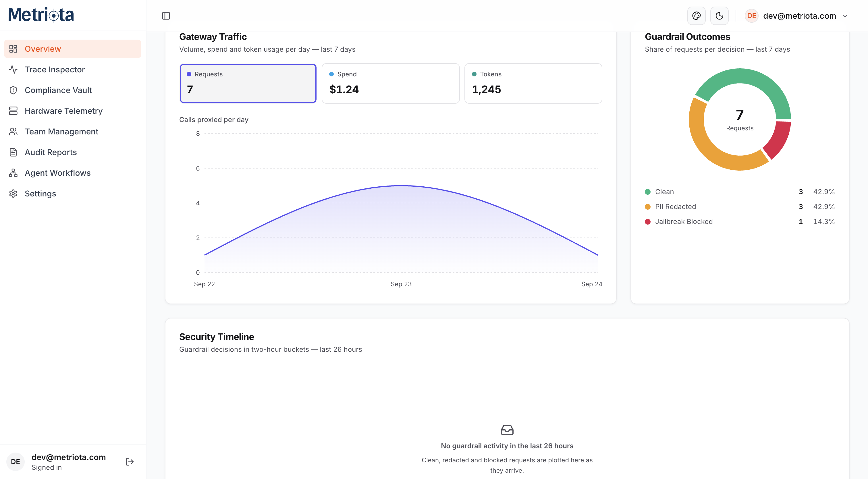Click the Audit Reports document icon
Screen dimensions: 868x479
tap(13, 152)
